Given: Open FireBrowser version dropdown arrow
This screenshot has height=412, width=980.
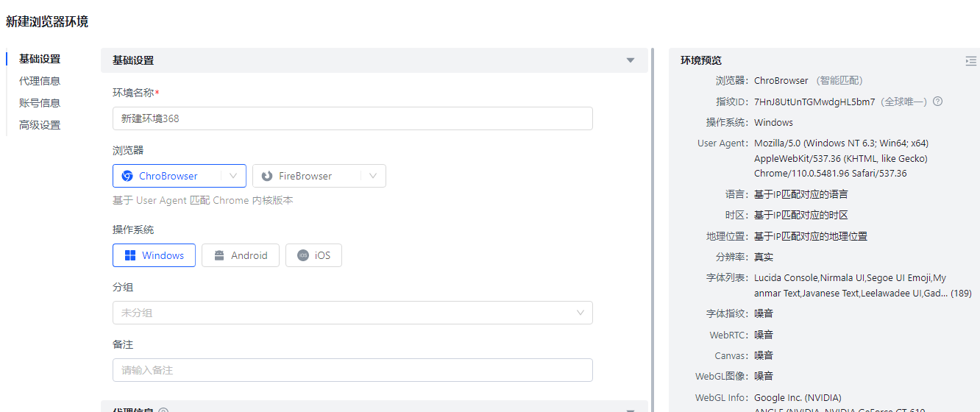Looking at the screenshot, I should 373,176.
